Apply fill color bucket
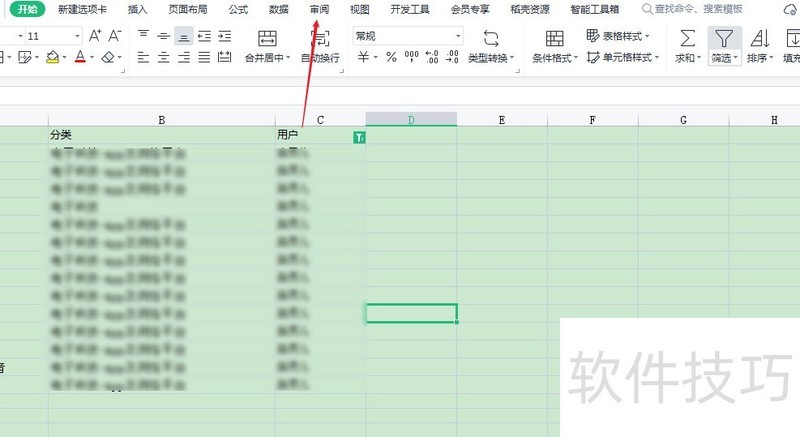800x437 pixels. 52,57
